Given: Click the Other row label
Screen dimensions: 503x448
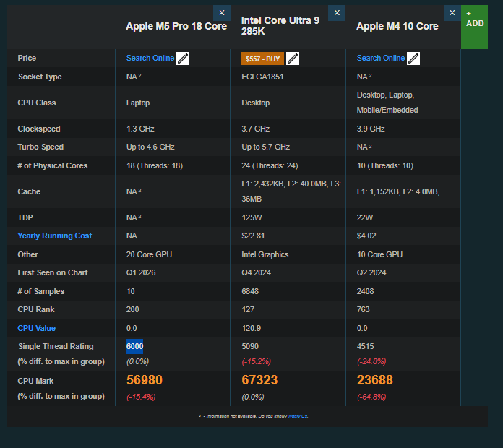Looking at the screenshot, I should [27, 254].
